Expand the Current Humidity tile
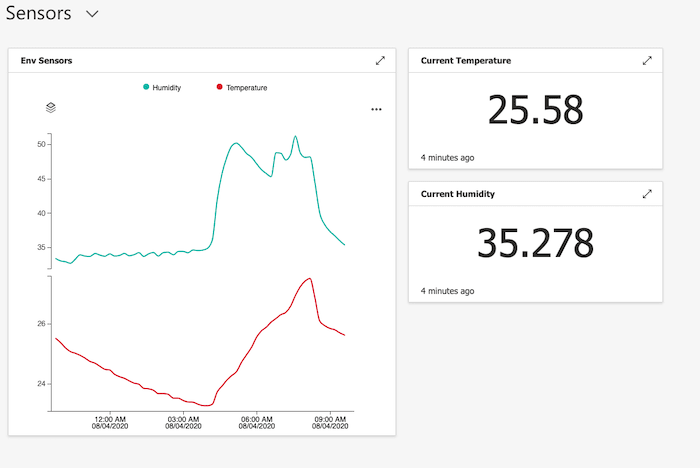700x468 pixels. (647, 194)
